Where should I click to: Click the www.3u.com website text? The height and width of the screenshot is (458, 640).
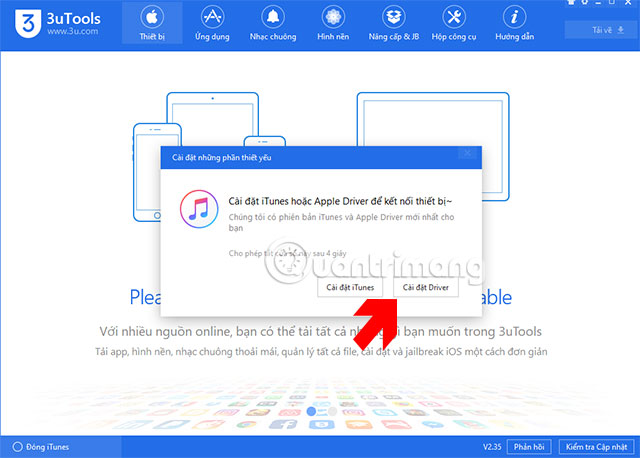[73, 31]
